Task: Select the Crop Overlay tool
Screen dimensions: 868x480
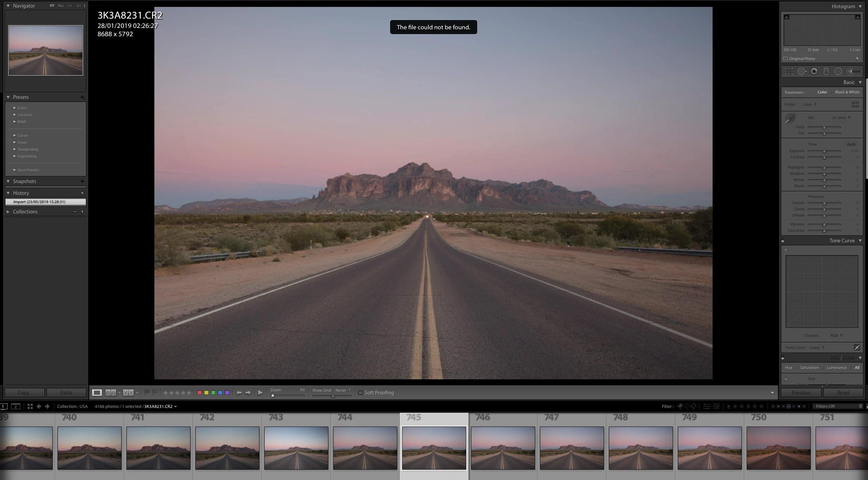Action: click(x=789, y=71)
